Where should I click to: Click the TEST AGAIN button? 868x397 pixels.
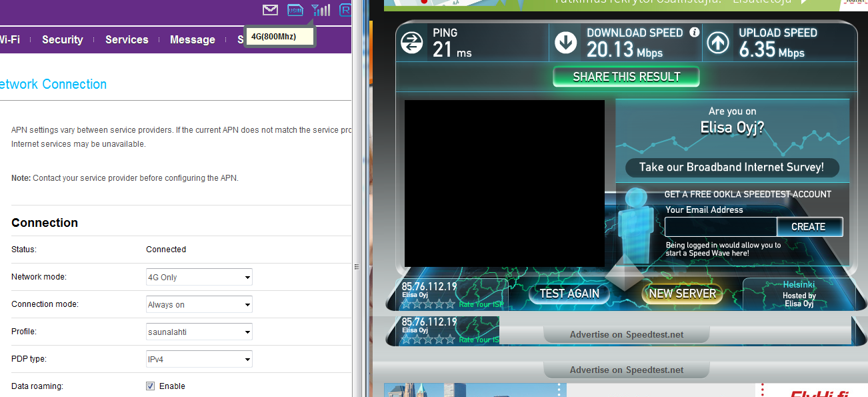coord(569,293)
